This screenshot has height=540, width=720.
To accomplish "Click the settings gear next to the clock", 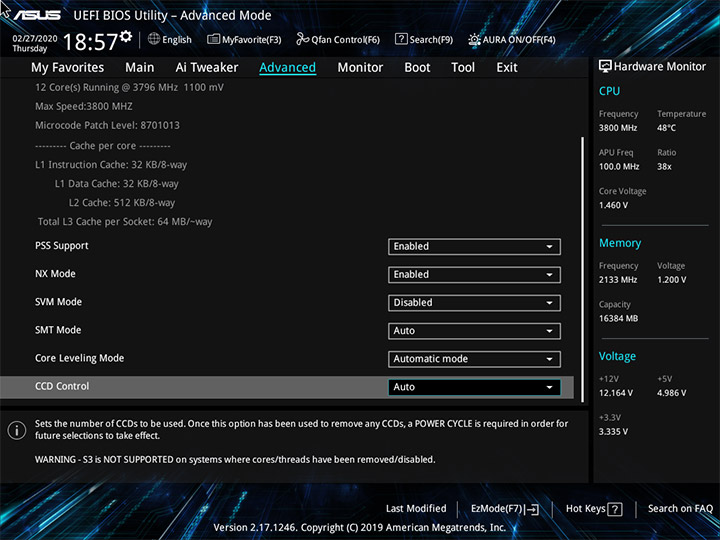I will (126, 36).
